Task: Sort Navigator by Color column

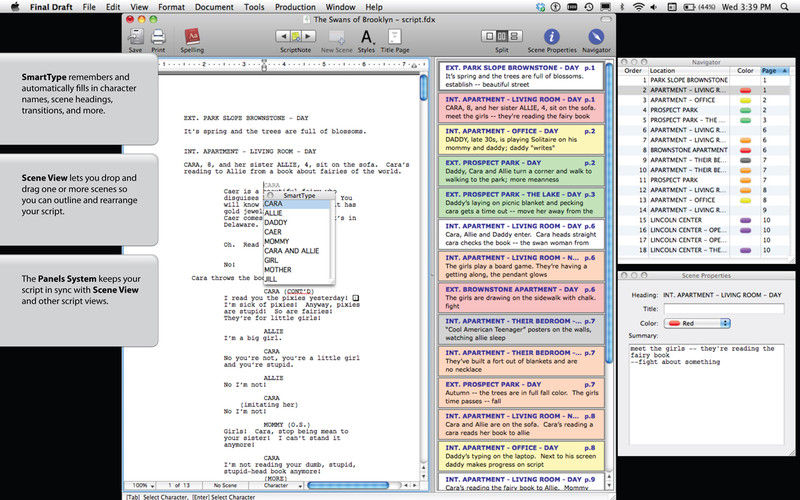Action: 745,70
